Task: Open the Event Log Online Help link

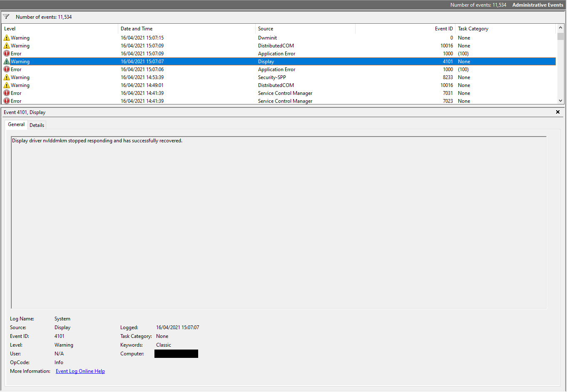Action: pyautogui.click(x=80, y=371)
